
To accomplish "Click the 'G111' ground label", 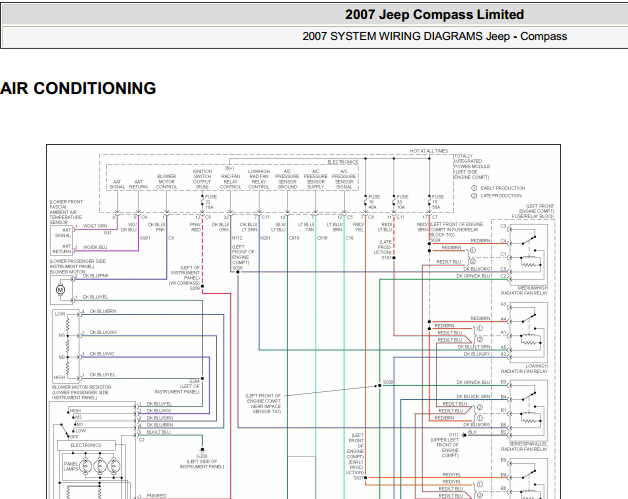I will tap(453, 435).
